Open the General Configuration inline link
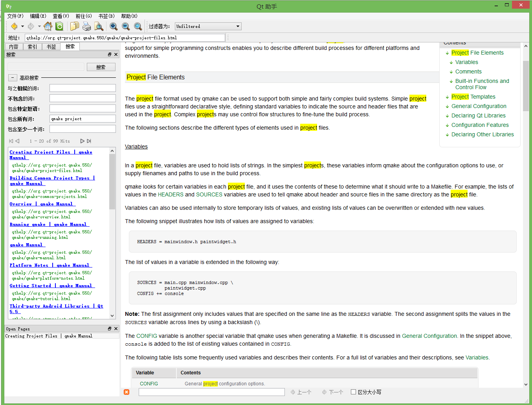This screenshot has height=405, width=532. (x=429, y=336)
